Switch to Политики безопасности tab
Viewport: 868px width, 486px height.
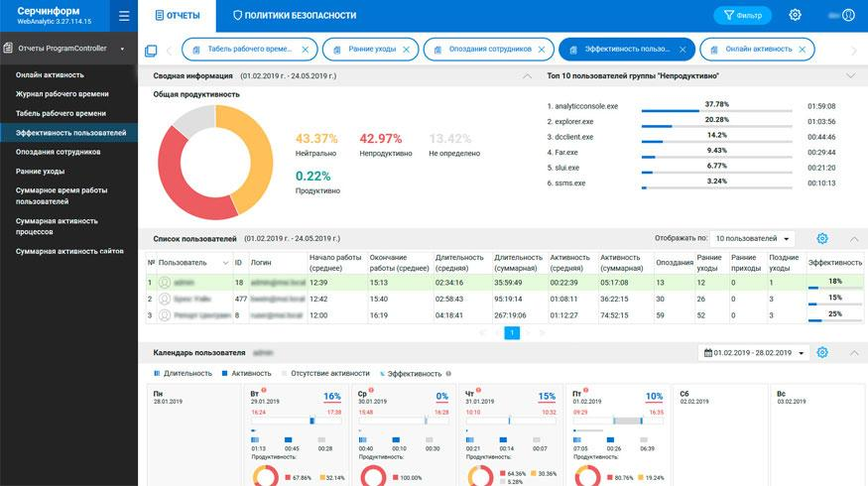[x=294, y=15]
